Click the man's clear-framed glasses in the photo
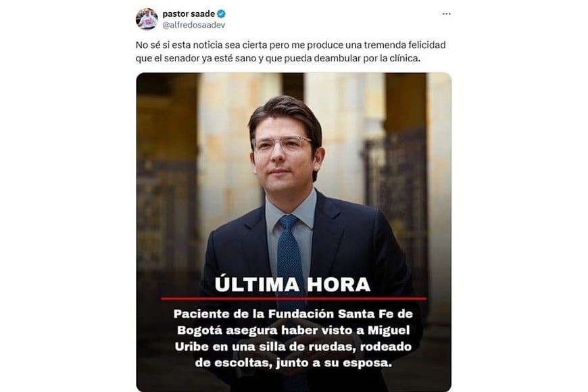This screenshot has width=588, height=392. pyautogui.click(x=283, y=145)
